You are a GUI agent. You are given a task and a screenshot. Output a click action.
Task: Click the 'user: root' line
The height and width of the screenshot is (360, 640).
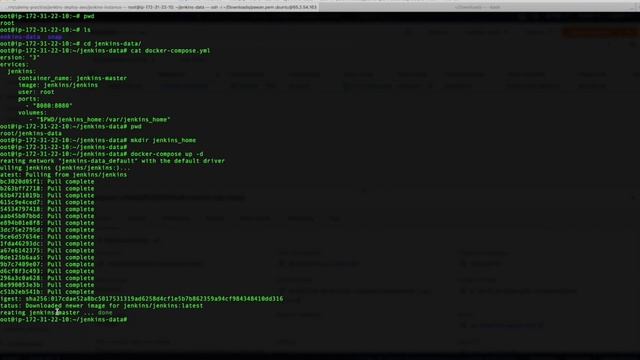[36, 92]
